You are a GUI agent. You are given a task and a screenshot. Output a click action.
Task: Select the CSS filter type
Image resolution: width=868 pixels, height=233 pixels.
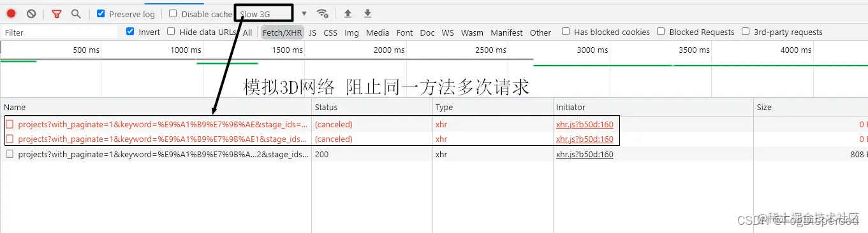tap(330, 32)
